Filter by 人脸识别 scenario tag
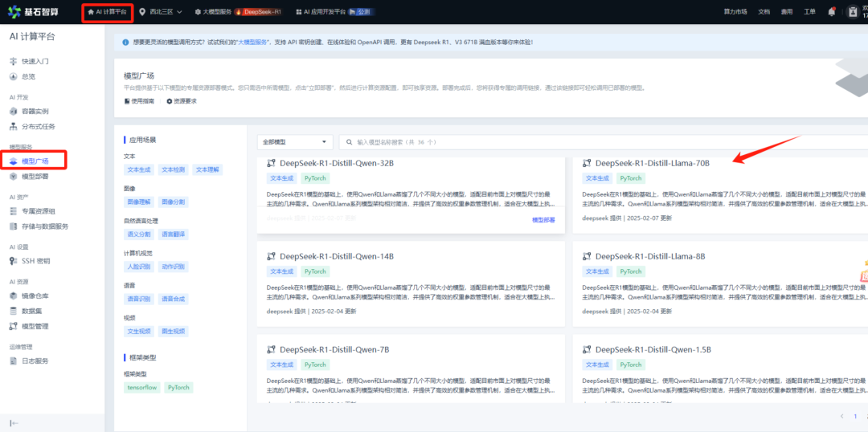The height and width of the screenshot is (432, 868). (x=139, y=267)
